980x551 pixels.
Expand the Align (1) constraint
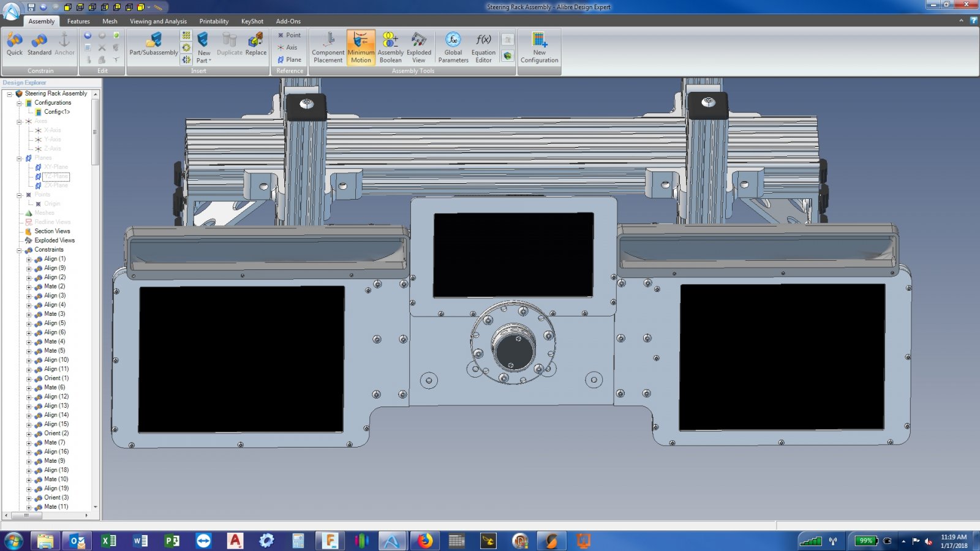[29, 260]
